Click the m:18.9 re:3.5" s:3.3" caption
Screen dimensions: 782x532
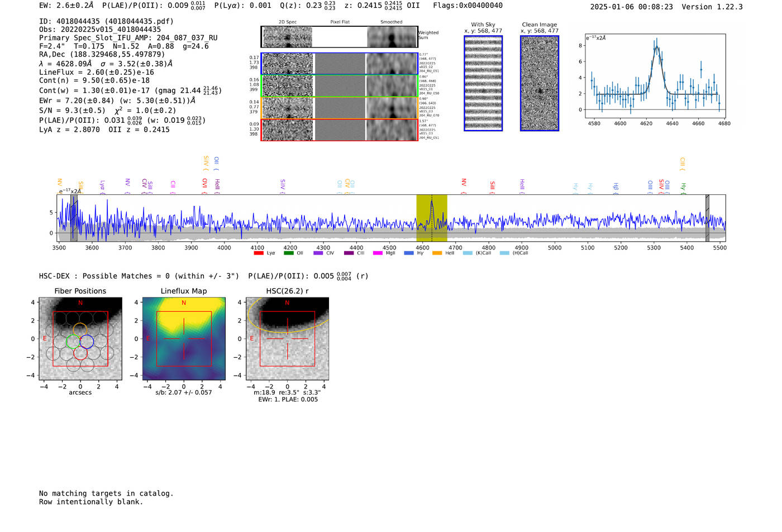point(287,392)
